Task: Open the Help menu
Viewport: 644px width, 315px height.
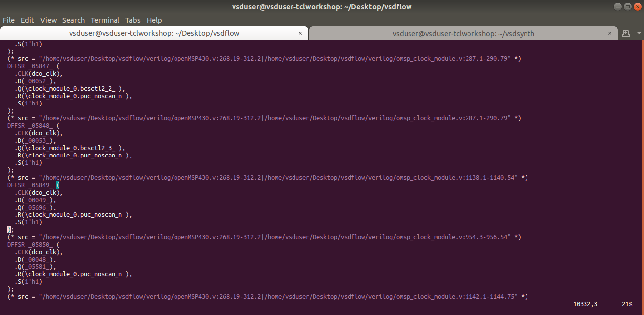Action: click(x=154, y=20)
